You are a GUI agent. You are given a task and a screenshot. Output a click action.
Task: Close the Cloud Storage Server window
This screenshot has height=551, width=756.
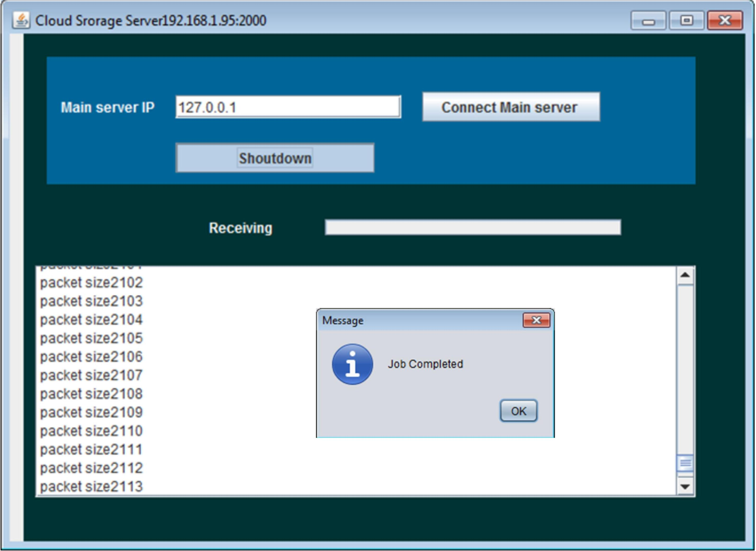click(x=725, y=21)
